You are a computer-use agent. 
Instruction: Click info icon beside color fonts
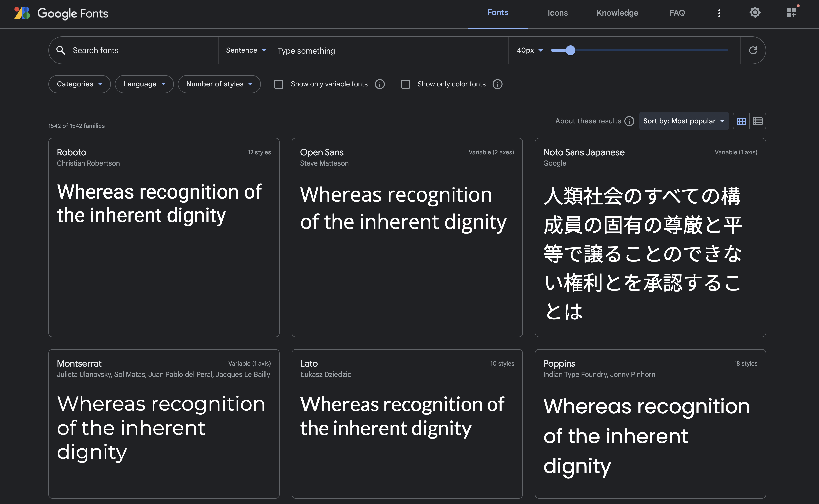coord(497,84)
